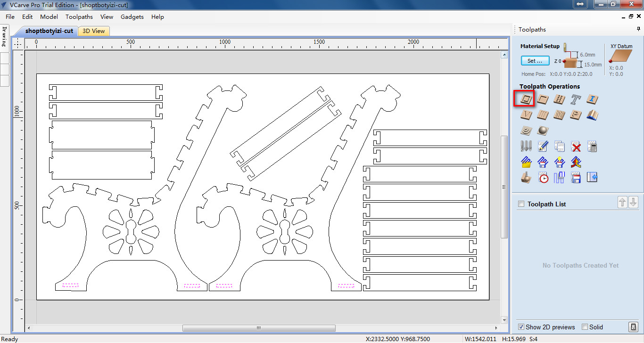Merge toolpaths using the arrows icon
Screen dimensions: 644x343
point(576,162)
